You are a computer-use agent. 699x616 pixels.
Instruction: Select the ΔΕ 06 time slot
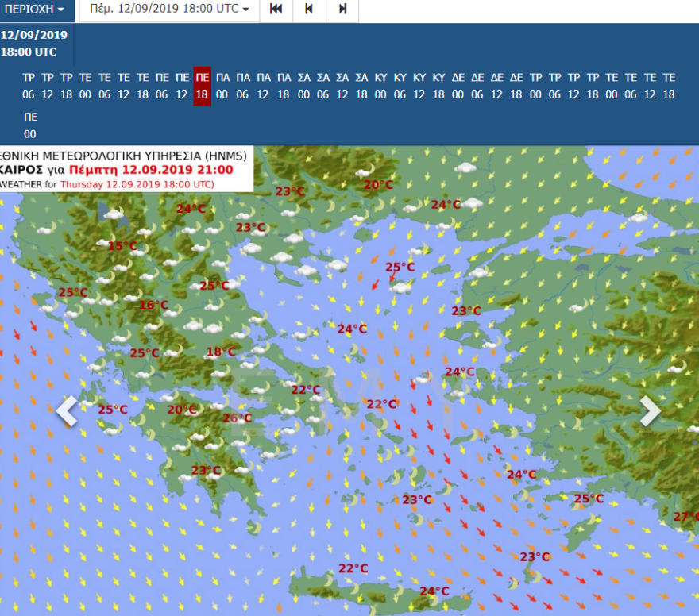click(477, 86)
